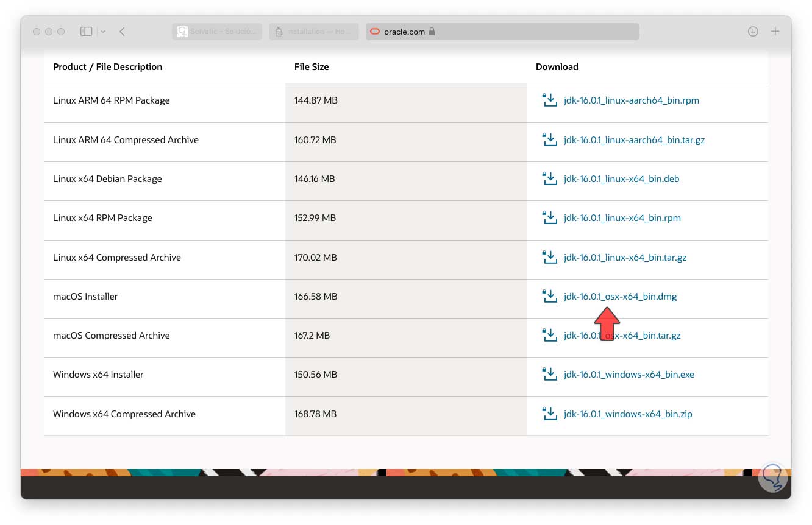Screen dimensions: 812x525
Task: Show Safari downloads list
Action: coord(753,32)
